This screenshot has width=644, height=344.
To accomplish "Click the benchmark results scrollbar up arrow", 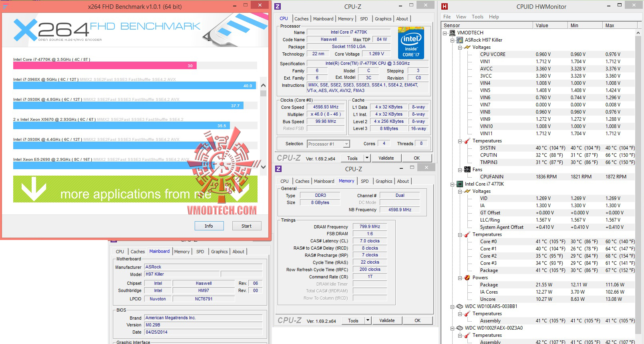I will pyautogui.click(x=263, y=85).
